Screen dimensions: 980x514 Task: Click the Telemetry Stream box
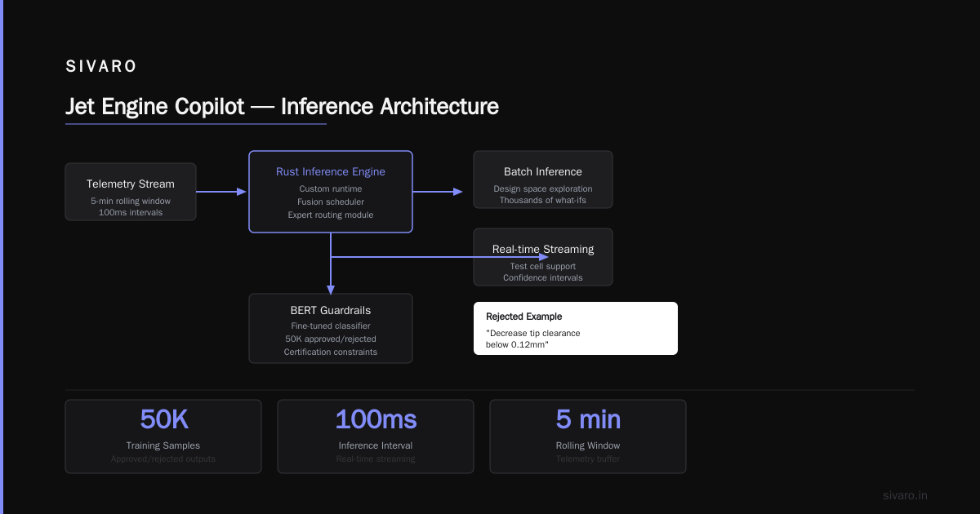click(131, 192)
